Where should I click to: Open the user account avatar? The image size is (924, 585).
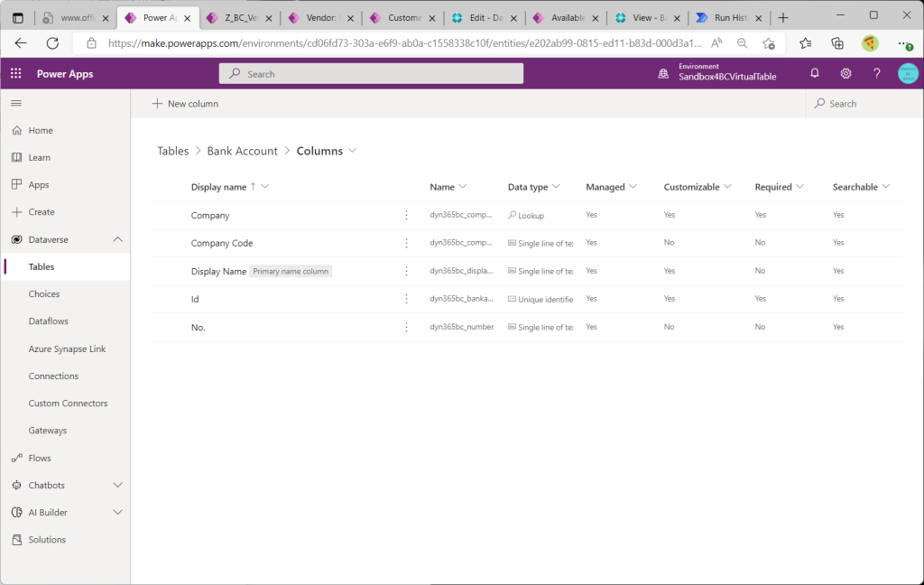[x=908, y=74]
